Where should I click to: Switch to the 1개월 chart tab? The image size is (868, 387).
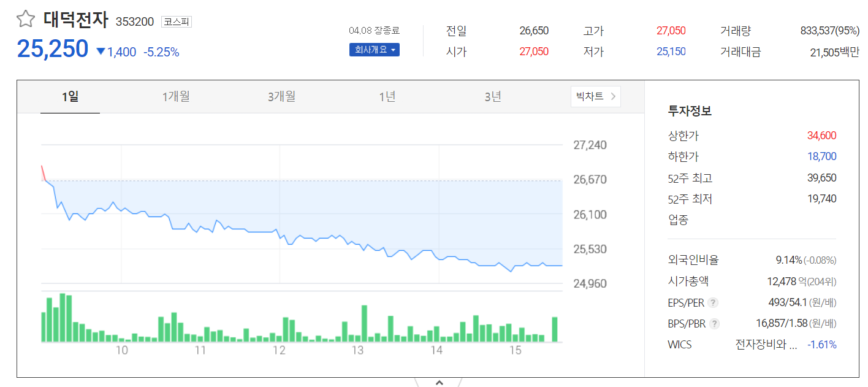tap(176, 96)
